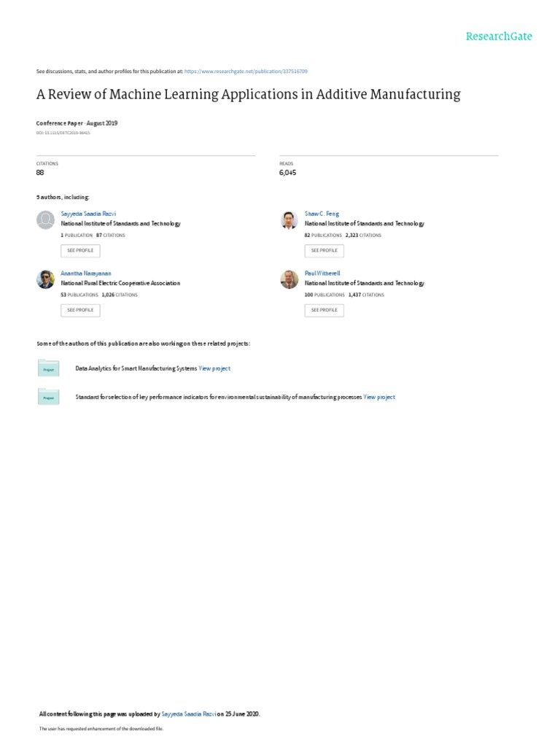Open View project for key performance indicators standard
Viewport: 560px width, 747px height.
[x=379, y=397]
